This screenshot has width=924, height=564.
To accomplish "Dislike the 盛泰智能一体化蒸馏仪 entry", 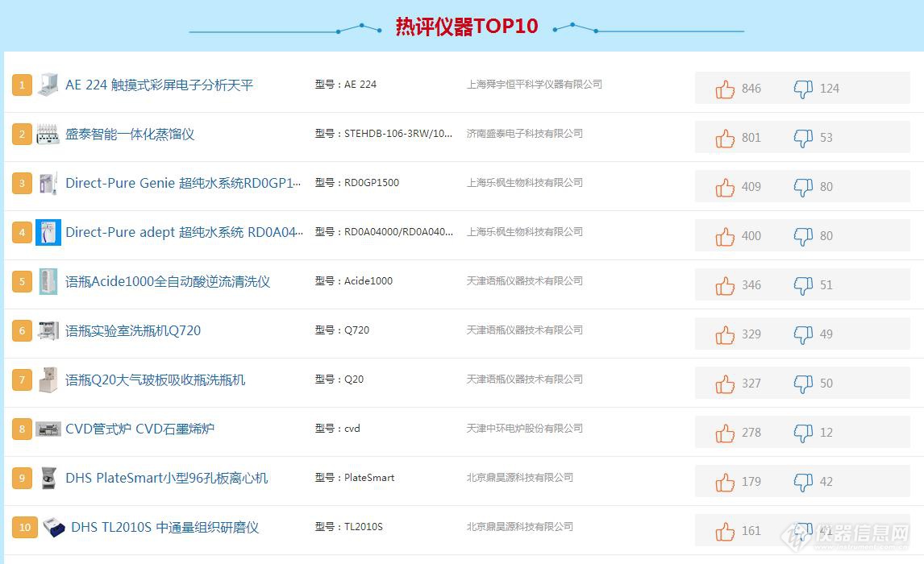I will click(x=803, y=138).
